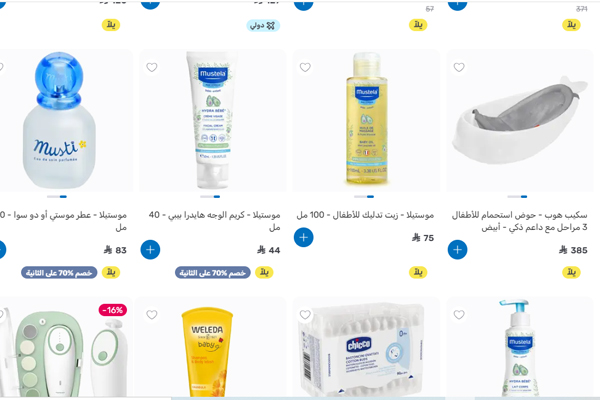
Task: Click 70% off second item badge under Musti perfume
Action: [59, 273]
